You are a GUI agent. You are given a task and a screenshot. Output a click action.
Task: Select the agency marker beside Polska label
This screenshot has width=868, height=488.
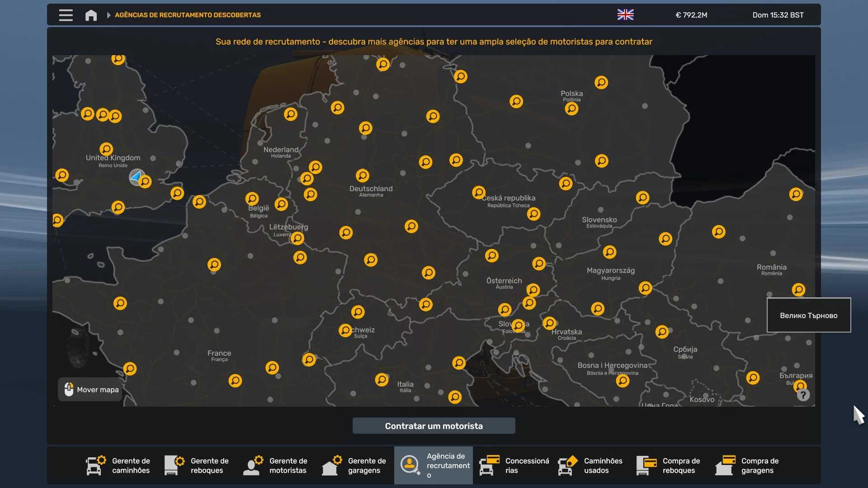(x=571, y=109)
